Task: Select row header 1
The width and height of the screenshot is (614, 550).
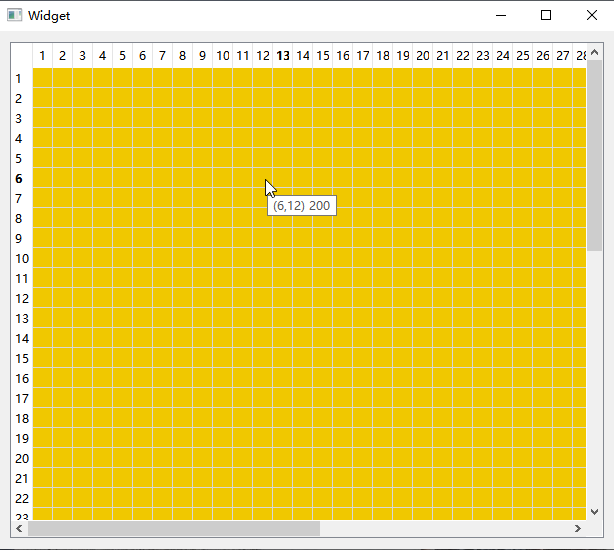Action: tap(22, 78)
